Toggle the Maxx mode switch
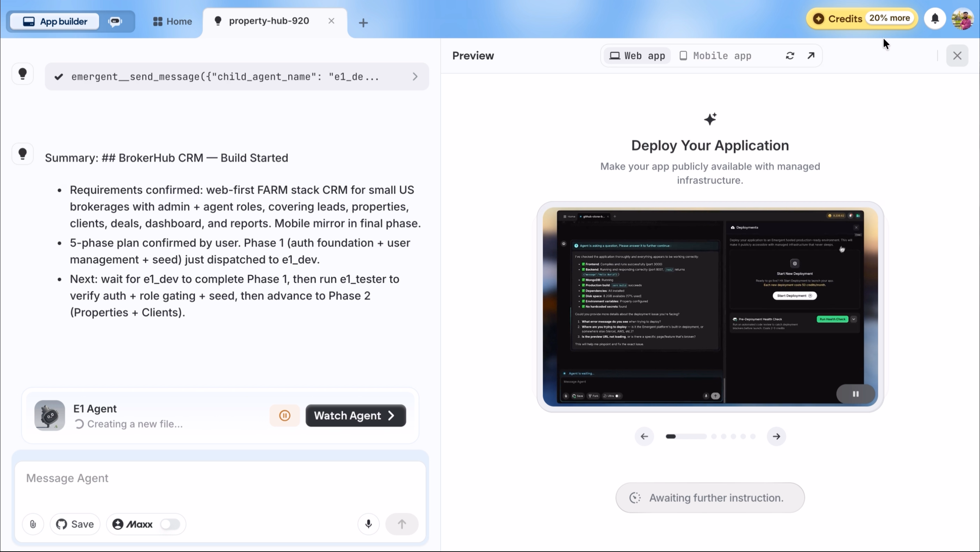 (170, 524)
